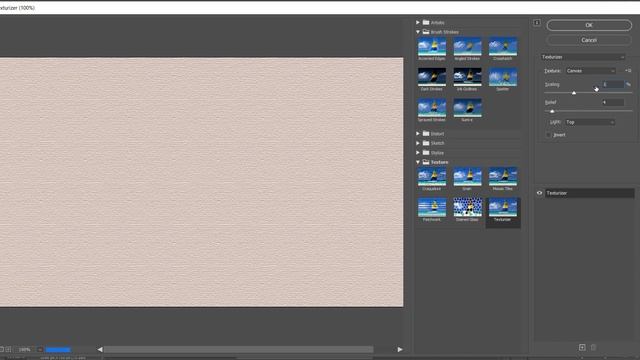The height and width of the screenshot is (360, 640).
Task: Select the Texturizer filter thumbnail
Action: (503, 207)
